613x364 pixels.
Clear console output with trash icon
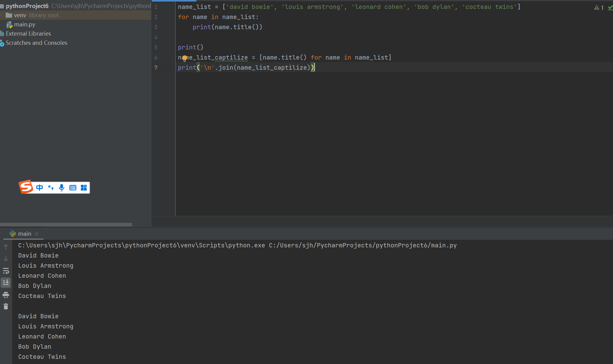coord(6,307)
